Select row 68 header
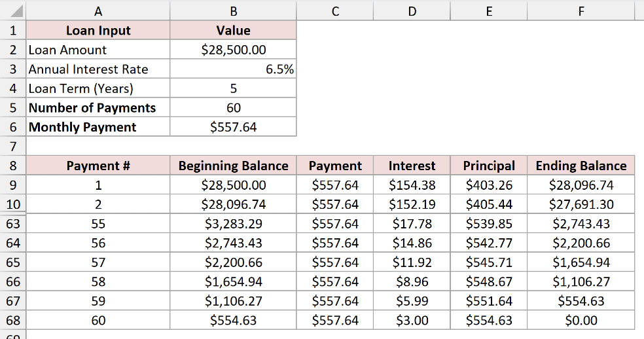The width and height of the screenshot is (644, 339). click(x=13, y=320)
